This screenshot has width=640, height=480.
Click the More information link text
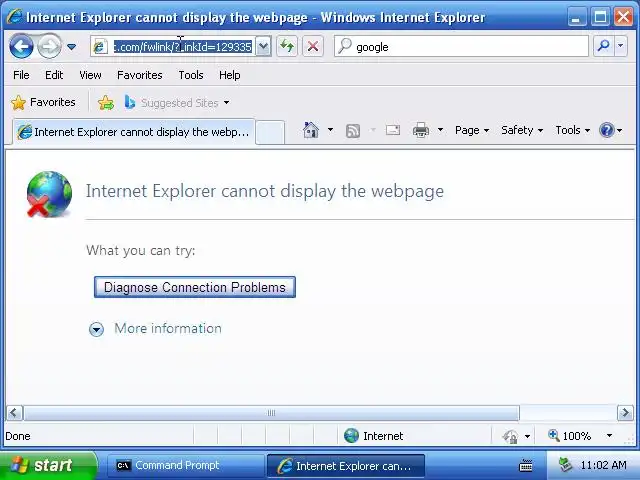point(168,329)
